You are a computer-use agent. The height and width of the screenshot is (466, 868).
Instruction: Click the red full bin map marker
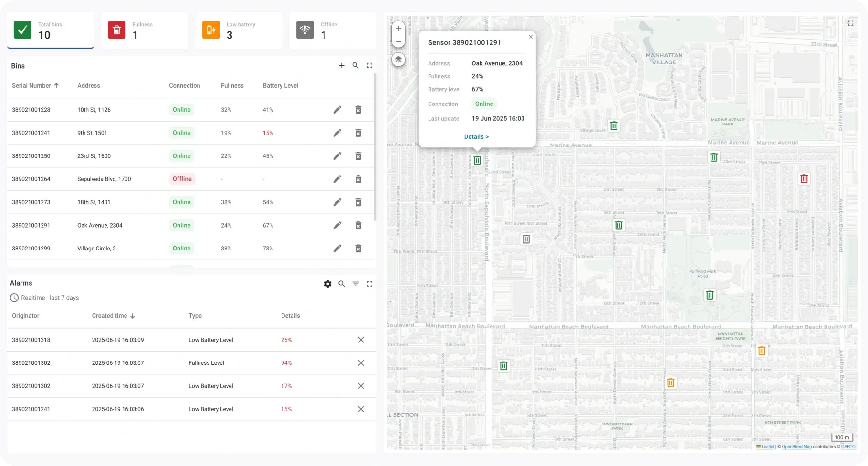click(x=804, y=179)
